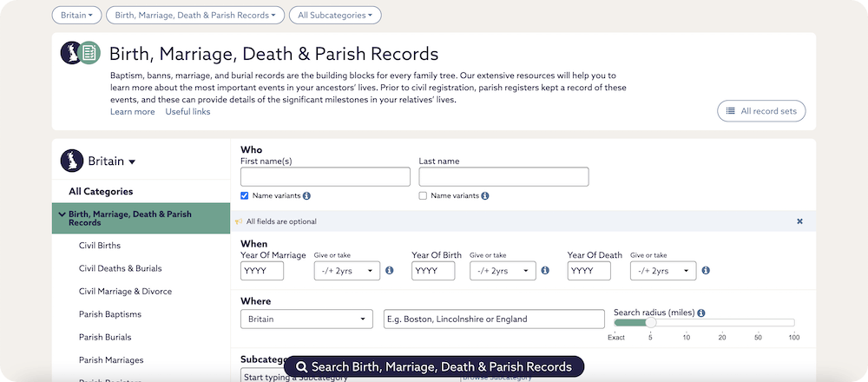Uncheck First name variants checkbox
868x382 pixels.
point(245,196)
